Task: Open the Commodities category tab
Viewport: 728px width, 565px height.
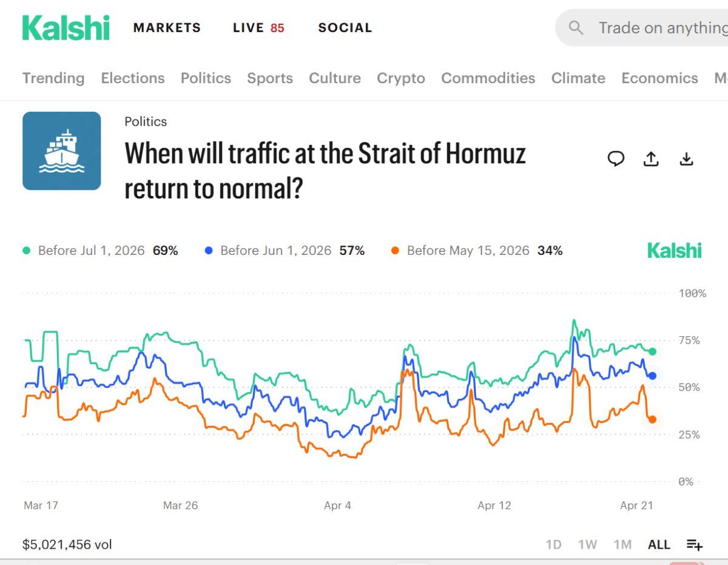Action: coord(488,78)
